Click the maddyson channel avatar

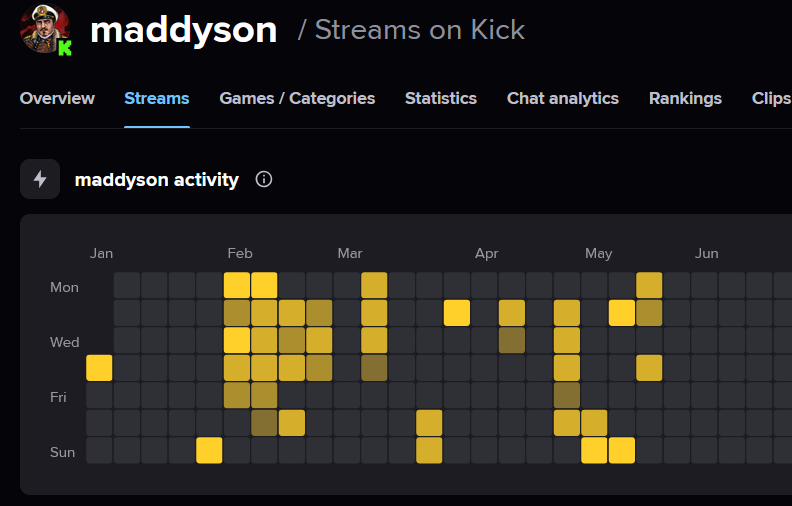click(x=44, y=28)
